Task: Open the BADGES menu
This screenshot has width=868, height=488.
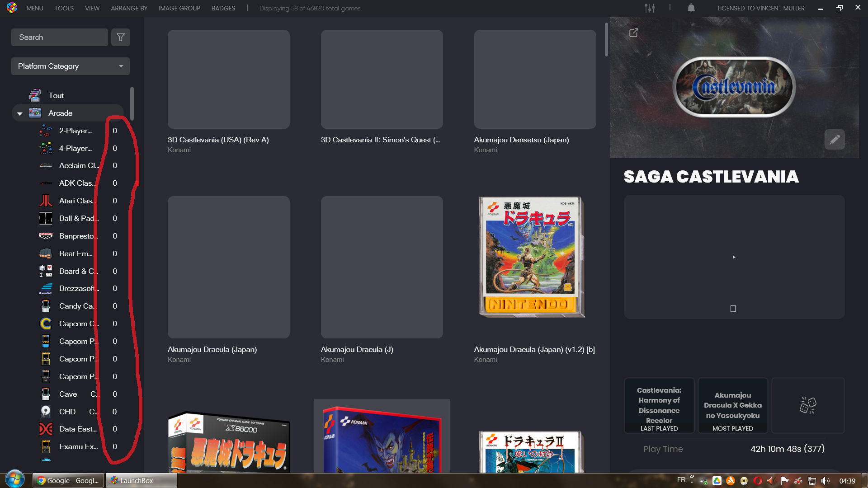Action: click(x=223, y=8)
